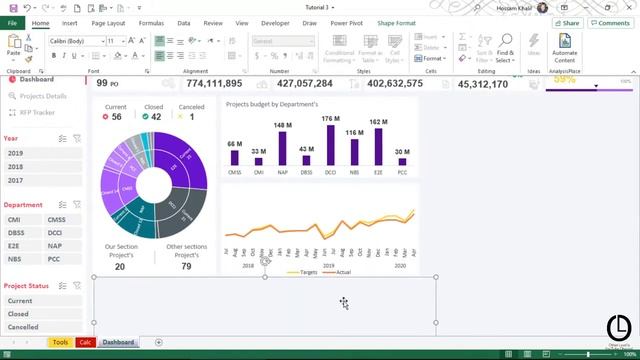Open Projects Details navigation link
Screen dimensions: 640x360
[43, 96]
